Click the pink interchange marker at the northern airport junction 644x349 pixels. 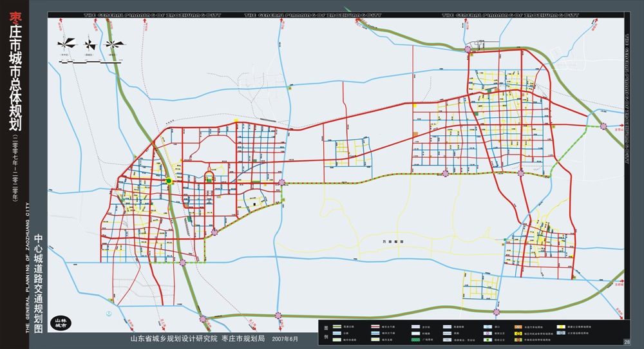468,50
